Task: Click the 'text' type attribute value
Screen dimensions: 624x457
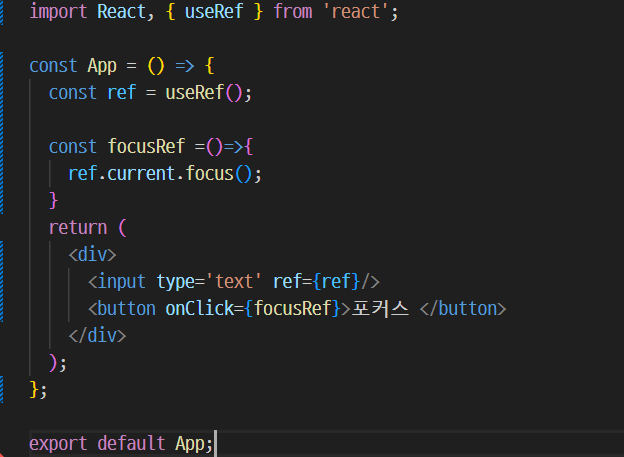Action: pyautogui.click(x=234, y=282)
